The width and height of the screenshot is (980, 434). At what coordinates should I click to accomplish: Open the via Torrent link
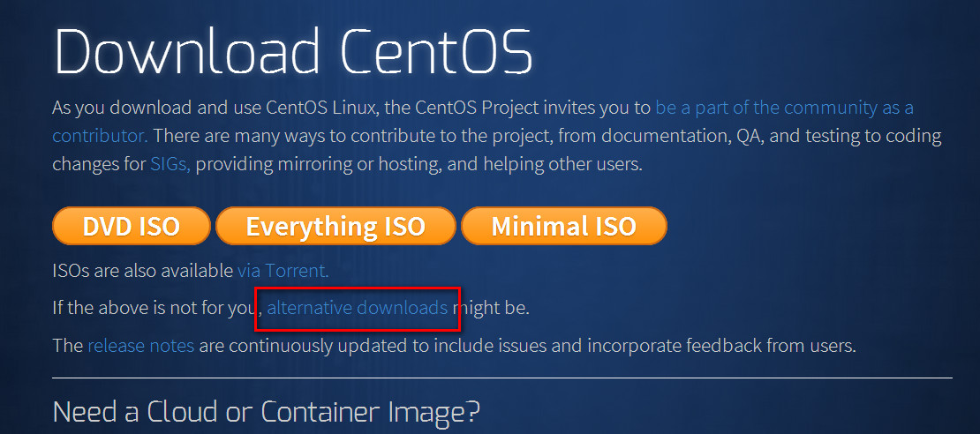283,271
